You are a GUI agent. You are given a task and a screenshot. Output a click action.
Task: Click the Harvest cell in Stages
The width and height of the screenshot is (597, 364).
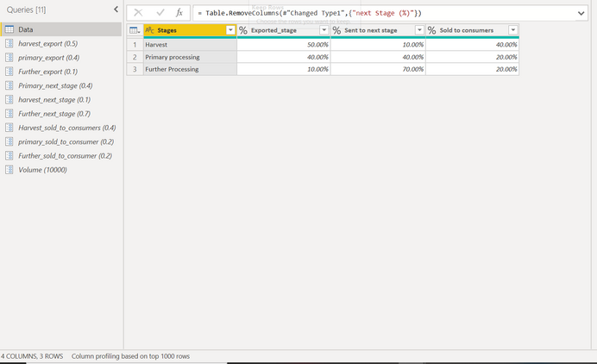(x=190, y=45)
